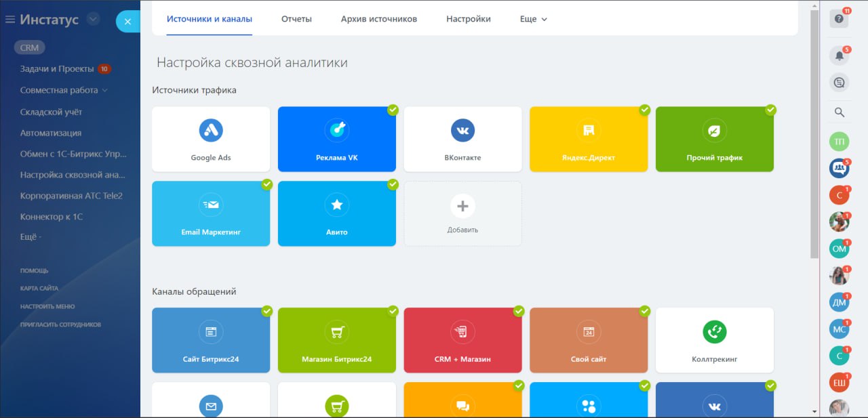Click the green checkmark on Авито
Viewport: 868px width, 418px height.
click(393, 184)
